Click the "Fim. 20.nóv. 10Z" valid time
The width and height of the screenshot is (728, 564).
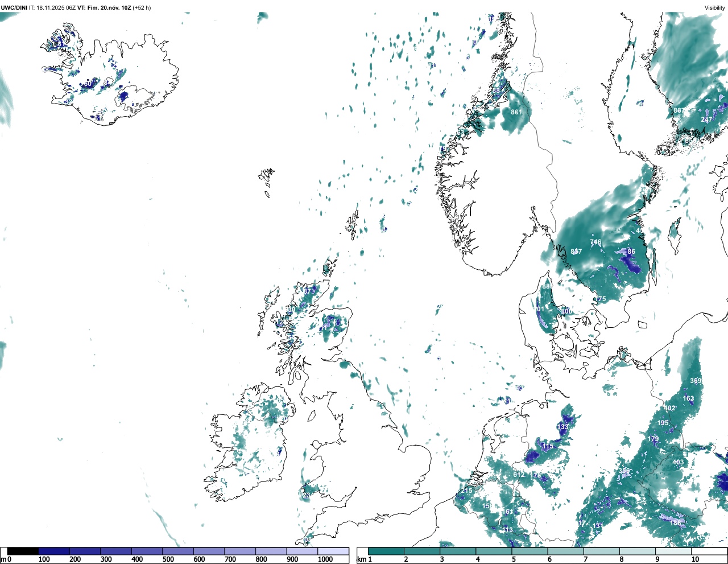[x=109, y=7]
